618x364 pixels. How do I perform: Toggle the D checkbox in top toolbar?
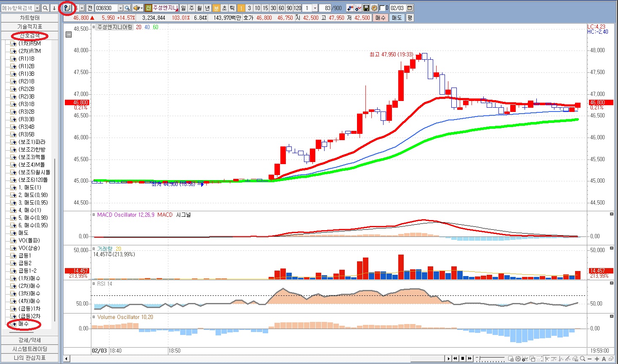[x=382, y=8]
